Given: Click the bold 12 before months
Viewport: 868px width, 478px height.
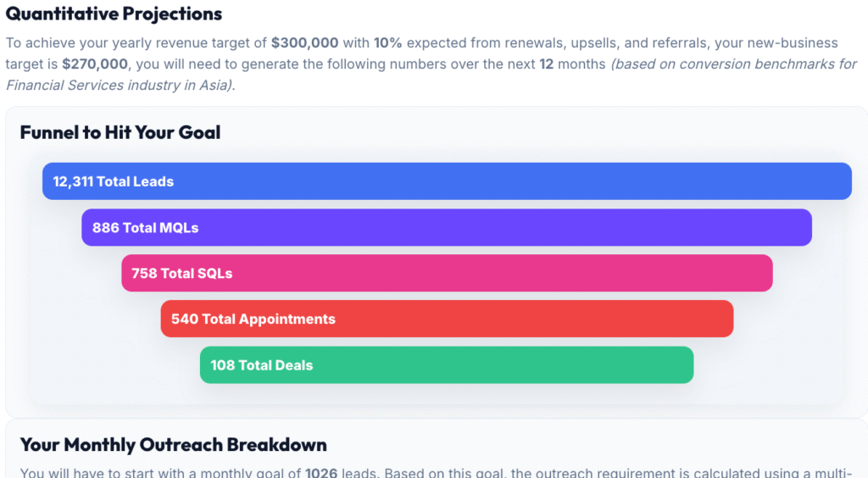Looking at the screenshot, I should pyautogui.click(x=546, y=64).
